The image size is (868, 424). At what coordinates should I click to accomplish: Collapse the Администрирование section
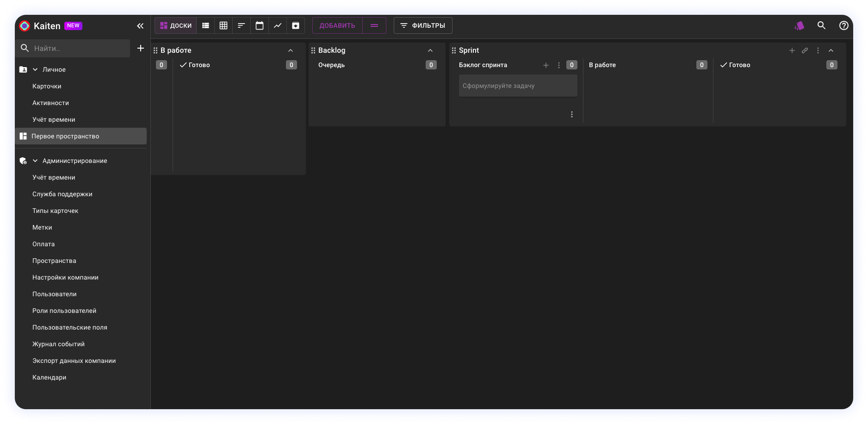pos(35,161)
